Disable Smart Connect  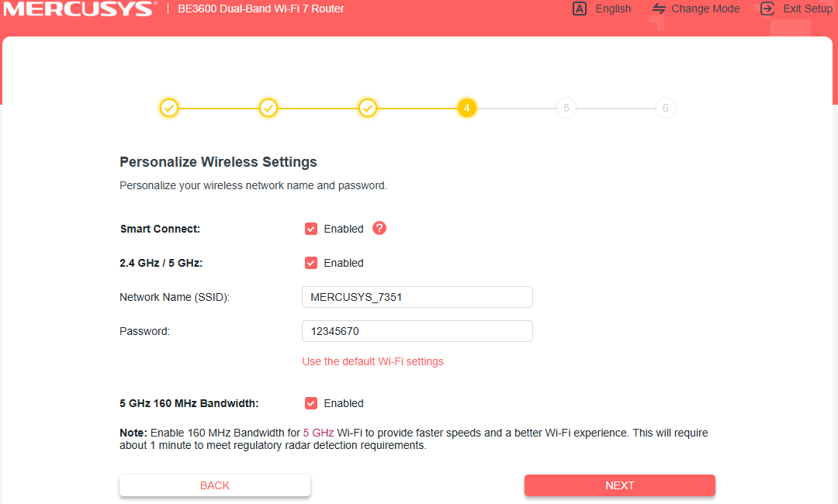coord(310,228)
